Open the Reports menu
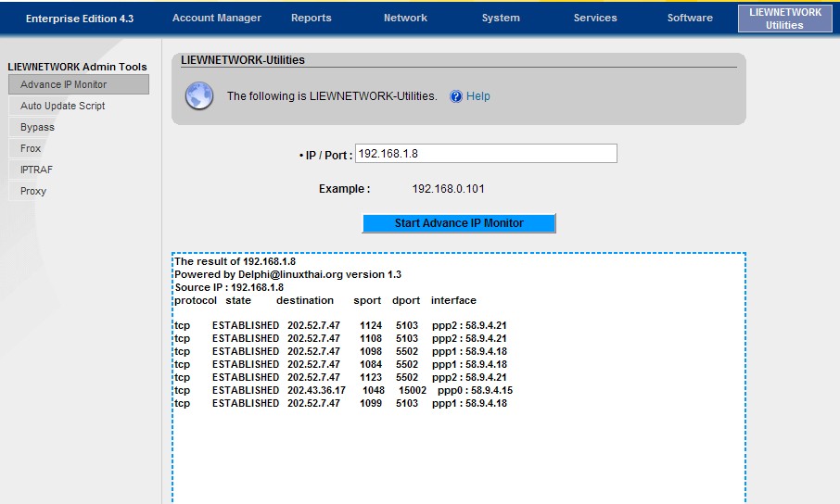 point(312,18)
